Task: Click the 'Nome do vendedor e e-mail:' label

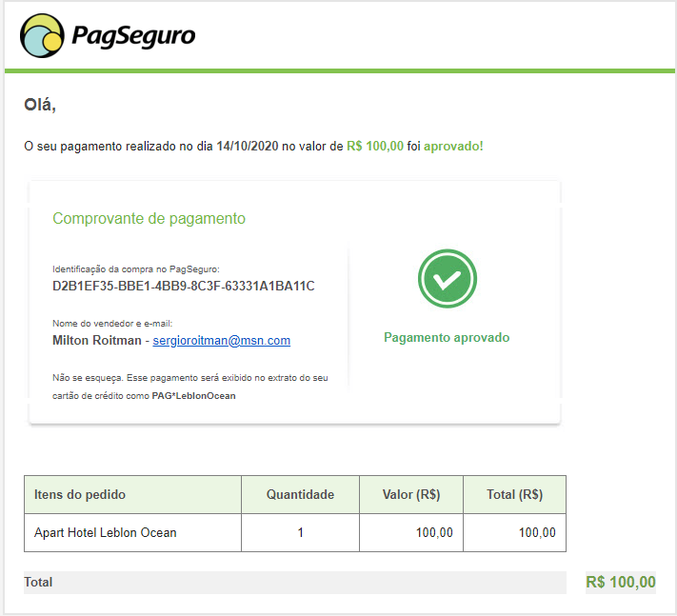Action: (112, 324)
